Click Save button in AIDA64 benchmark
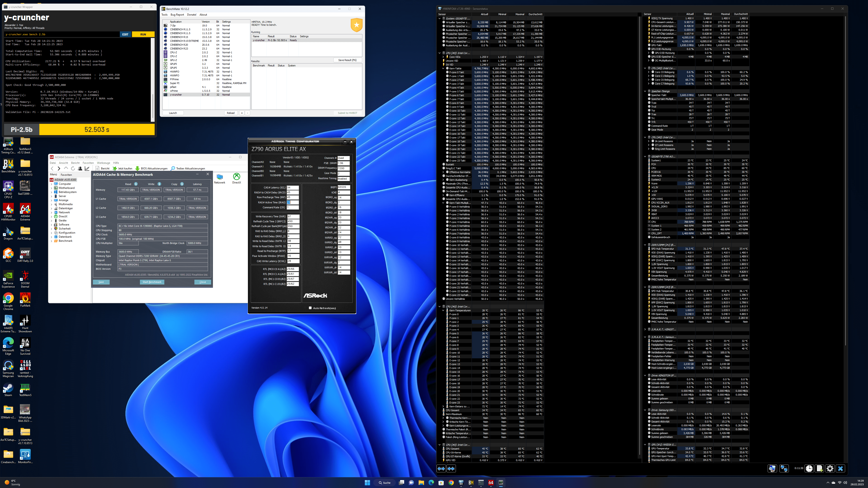This screenshot has width=868, height=488. (x=101, y=282)
